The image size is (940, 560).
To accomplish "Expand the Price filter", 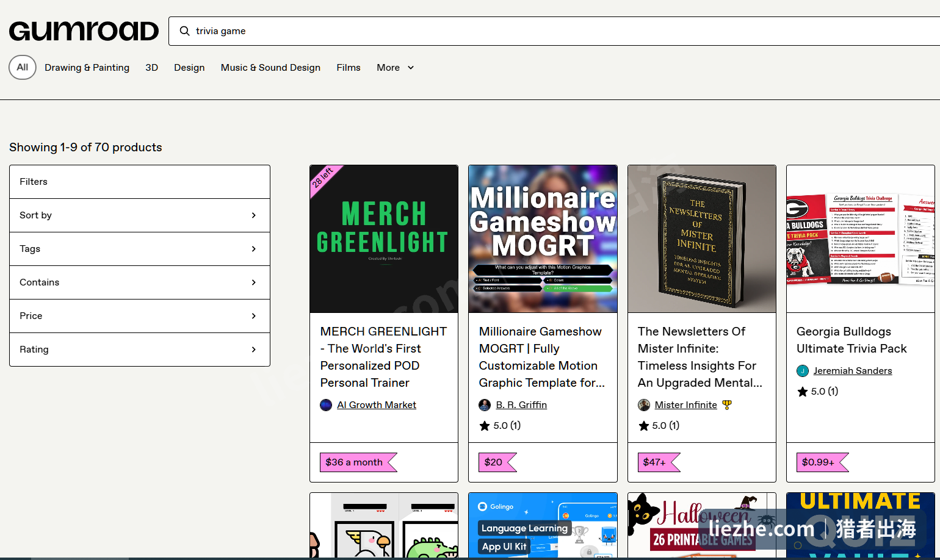I will pyautogui.click(x=140, y=316).
